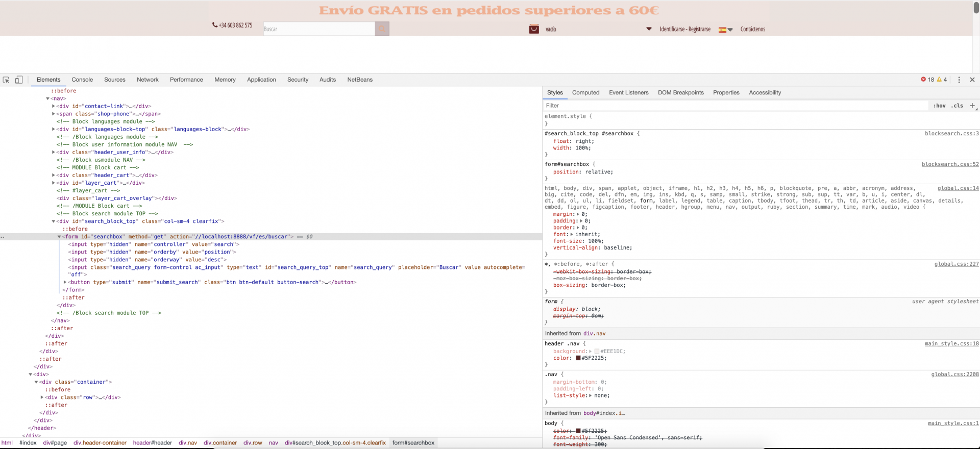This screenshot has width=980, height=449.
Task: Expand the margin shorthand property triangle
Action: click(x=578, y=214)
